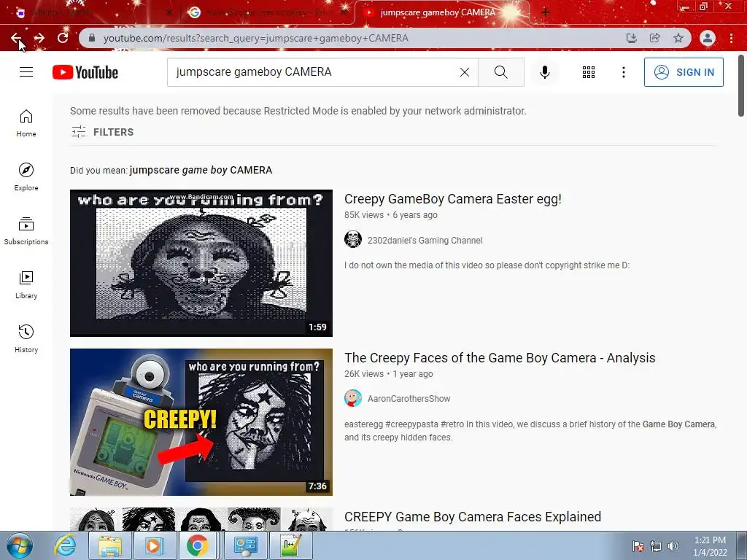The width and height of the screenshot is (747, 560).
Task: Click the browser address bar URL
Action: coord(256,38)
